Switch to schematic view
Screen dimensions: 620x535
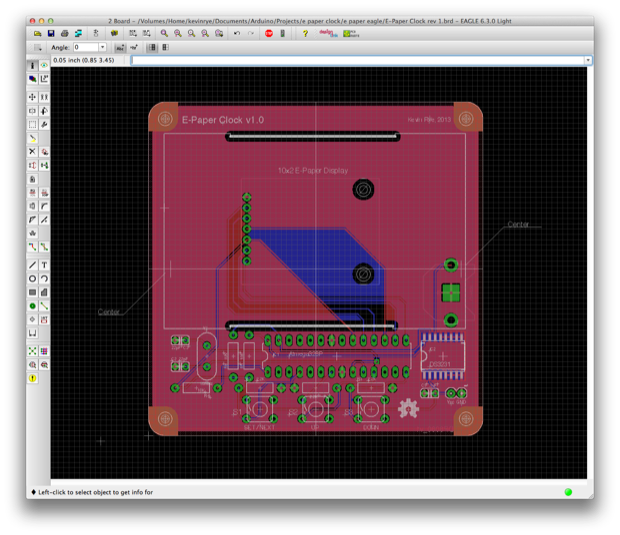(96, 34)
